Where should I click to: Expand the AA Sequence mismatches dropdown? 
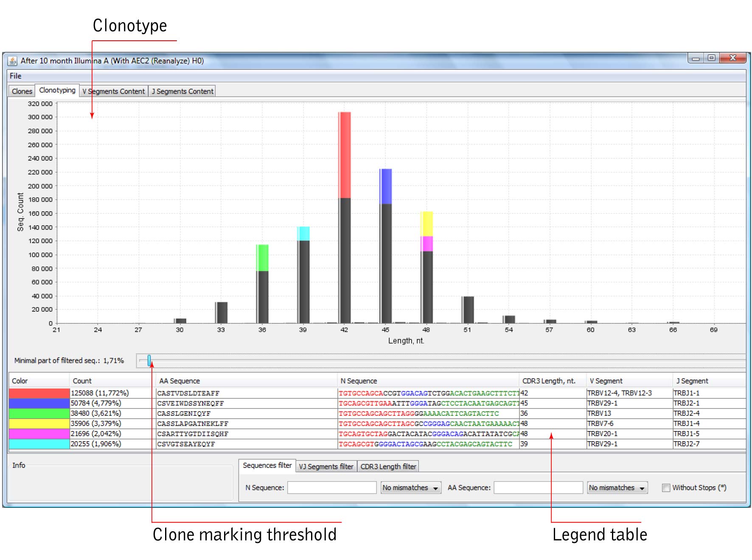click(617, 488)
